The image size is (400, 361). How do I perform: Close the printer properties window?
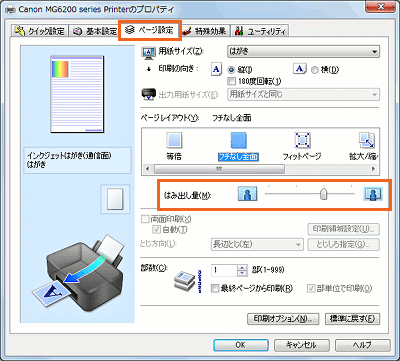(x=381, y=6)
